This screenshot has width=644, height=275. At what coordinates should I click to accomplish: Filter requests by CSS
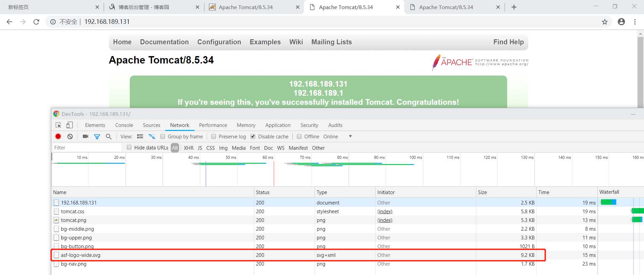click(x=210, y=148)
